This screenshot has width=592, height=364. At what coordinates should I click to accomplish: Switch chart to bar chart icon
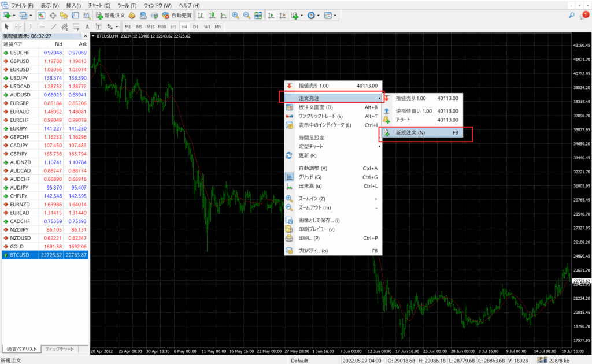(x=201, y=16)
